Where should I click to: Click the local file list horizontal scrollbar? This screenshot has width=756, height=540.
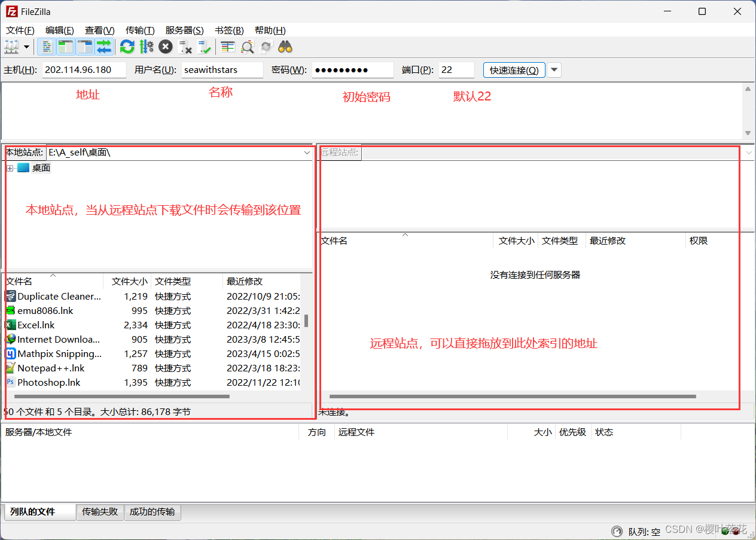[122, 396]
